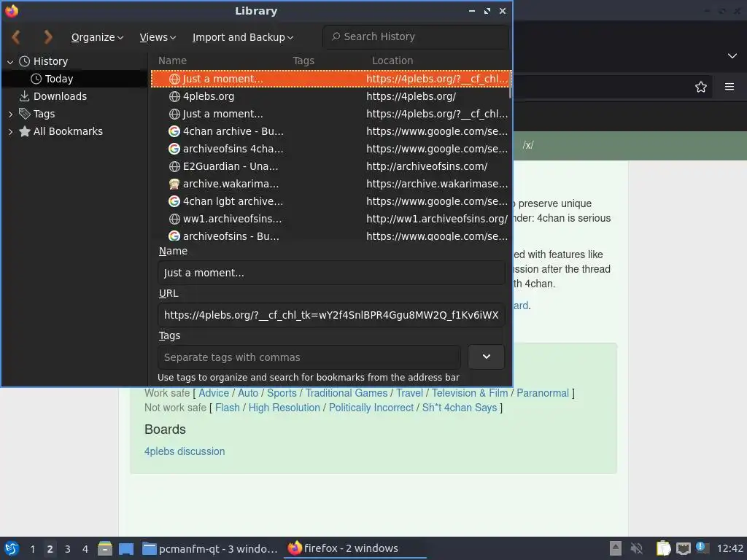
Task: Go back with the Library back arrow
Action: coord(16,37)
